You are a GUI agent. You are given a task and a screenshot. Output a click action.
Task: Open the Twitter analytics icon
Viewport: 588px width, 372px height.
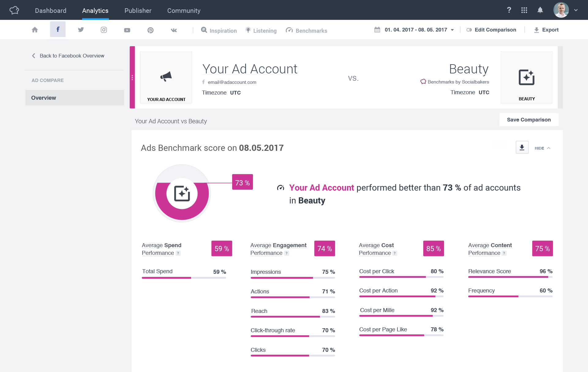coord(81,30)
